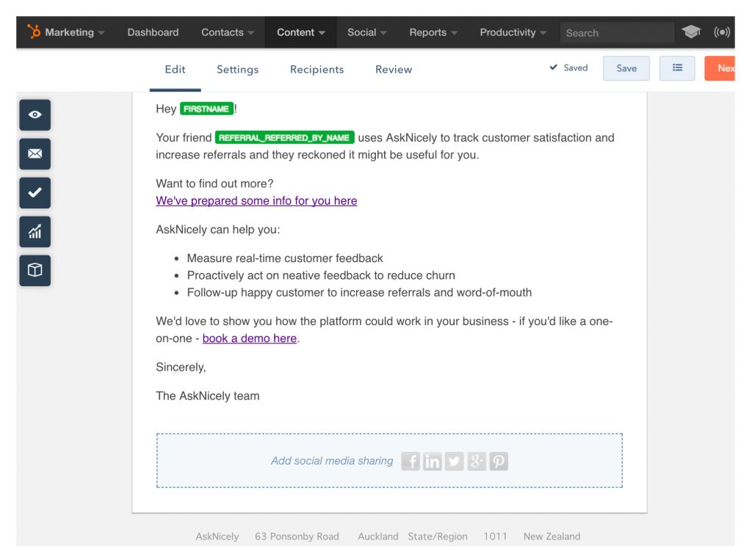Open the bar chart optimize sidebar icon
The image size is (752, 560).
click(x=35, y=232)
